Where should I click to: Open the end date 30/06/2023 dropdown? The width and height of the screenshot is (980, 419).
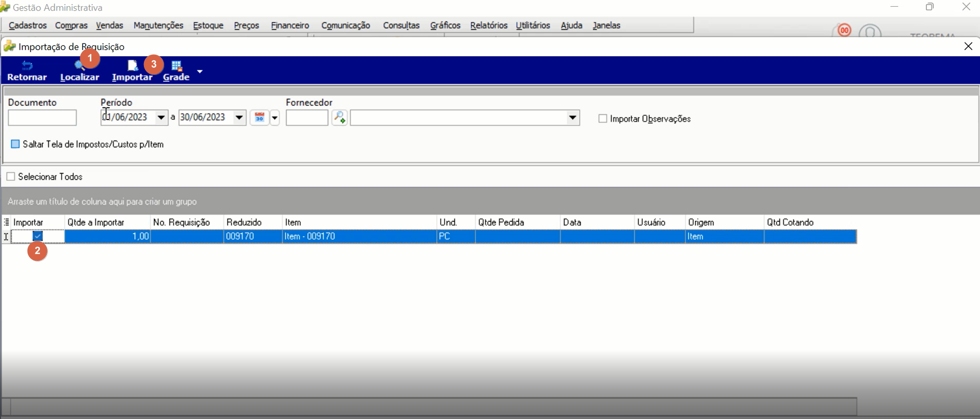coord(239,118)
